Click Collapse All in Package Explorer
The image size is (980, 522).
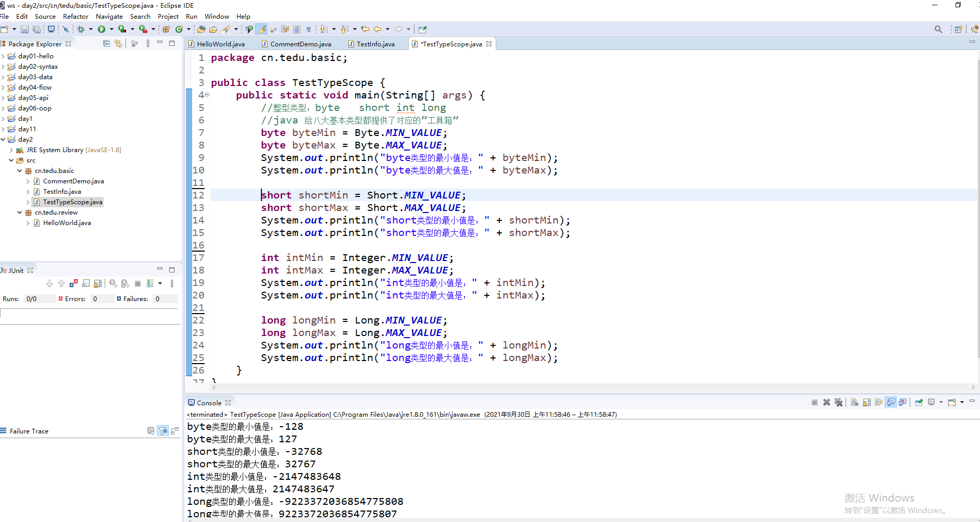click(x=106, y=44)
